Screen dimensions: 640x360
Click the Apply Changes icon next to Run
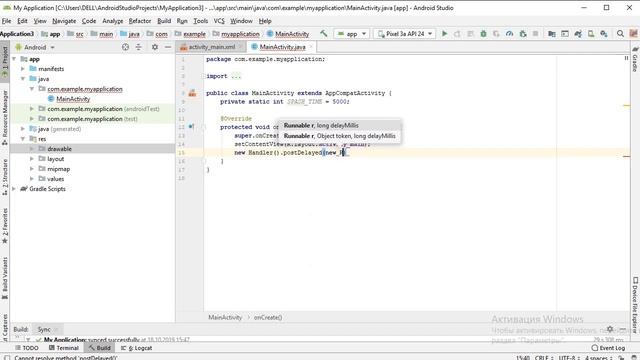[457, 34]
